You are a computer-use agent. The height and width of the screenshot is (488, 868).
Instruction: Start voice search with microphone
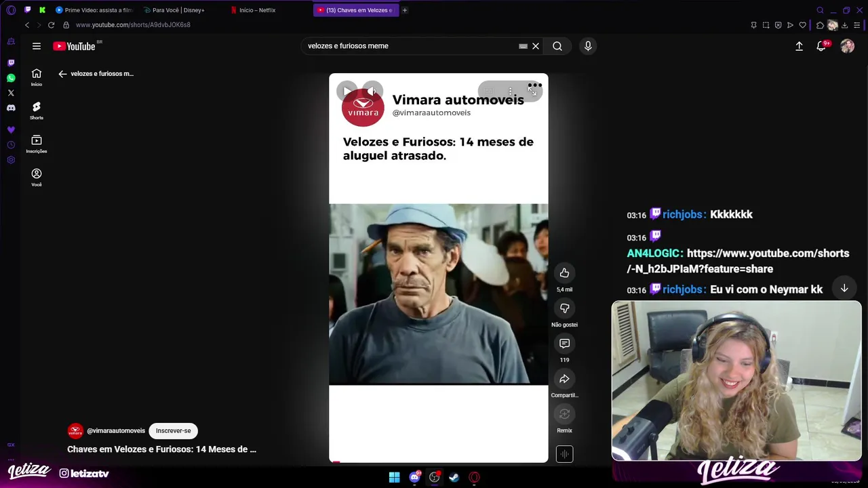pos(588,46)
